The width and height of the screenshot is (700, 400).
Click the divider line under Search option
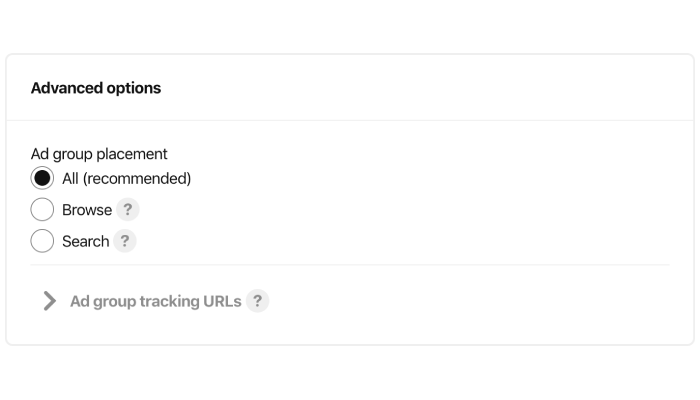pos(350,265)
